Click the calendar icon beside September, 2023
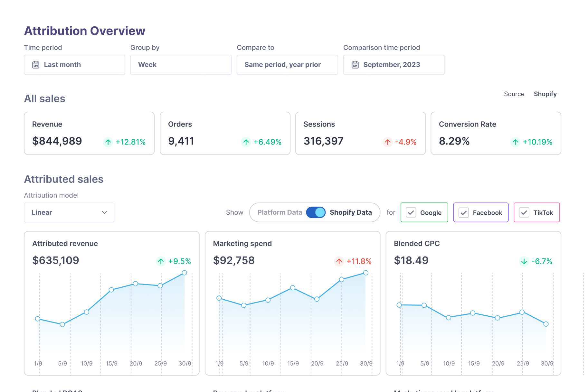This screenshot has width=588, height=392. click(355, 65)
